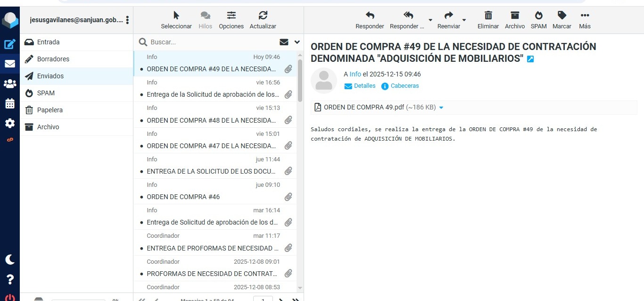Click the Eliminar trash icon
Viewport: 644px width, 301px height.
[488, 20]
